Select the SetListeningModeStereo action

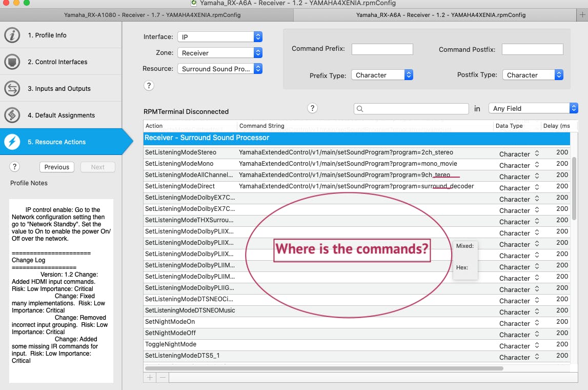pos(181,152)
